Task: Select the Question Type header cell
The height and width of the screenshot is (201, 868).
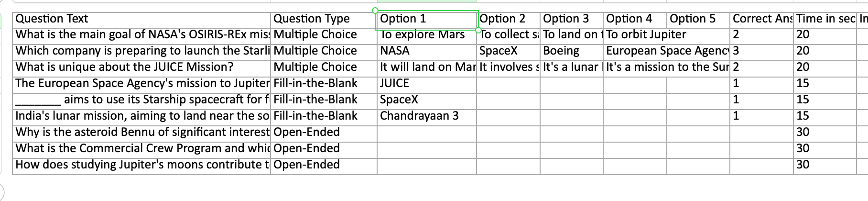Action: pyautogui.click(x=323, y=19)
